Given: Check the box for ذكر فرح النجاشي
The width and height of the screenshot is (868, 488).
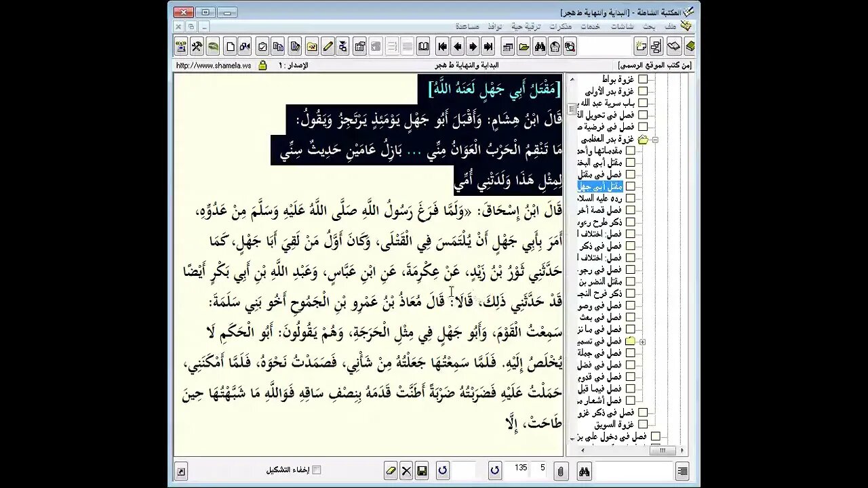Looking at the screenshot, I should click(x=630, y=293).
